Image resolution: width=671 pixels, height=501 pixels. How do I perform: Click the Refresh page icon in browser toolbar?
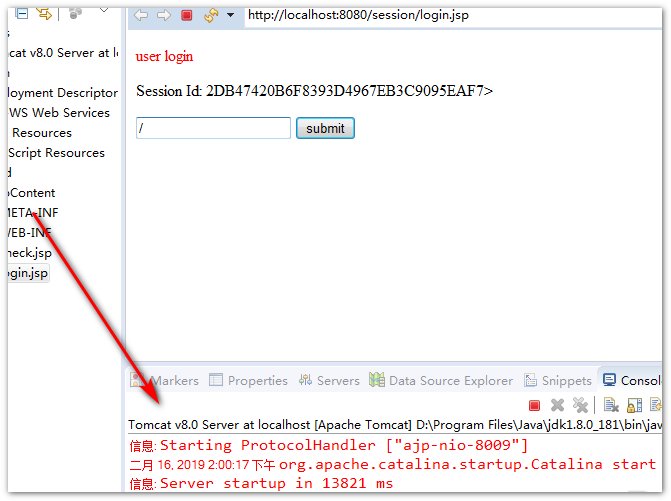[211, 15]
